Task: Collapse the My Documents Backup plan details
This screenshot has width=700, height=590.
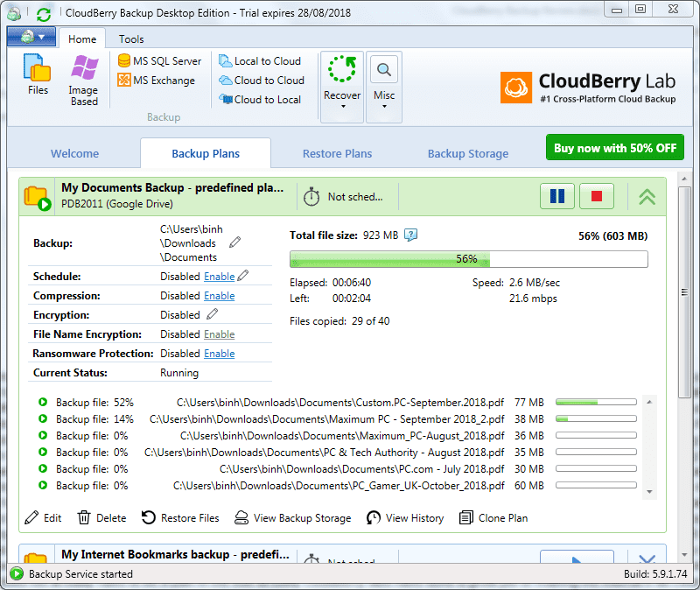Action: click(x=647, y=196)
